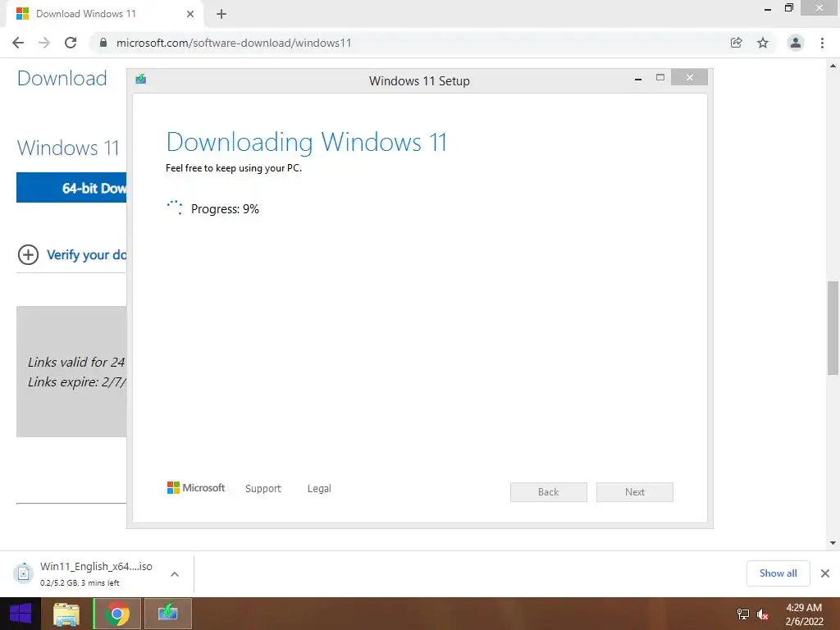Open File Explorer from taskbar
Image resolution: width=840 pixels, height=630 pixels.
[x=66, y=614]
